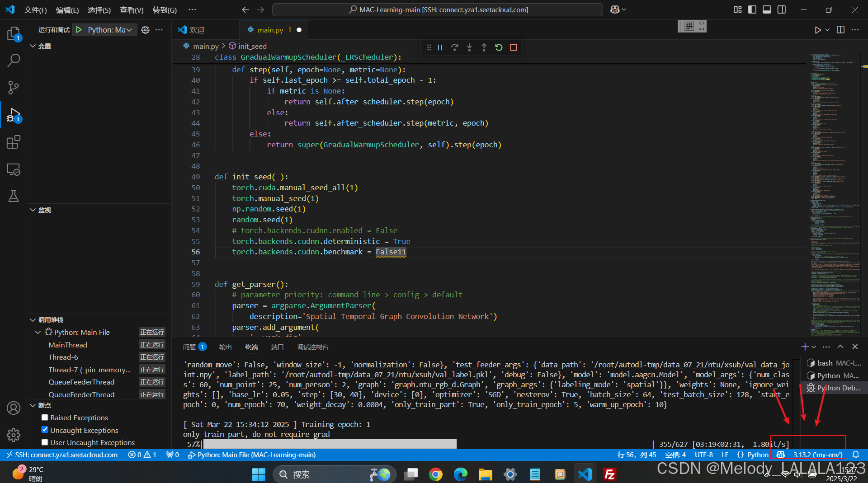Click the command center search box

click(438, 9)
